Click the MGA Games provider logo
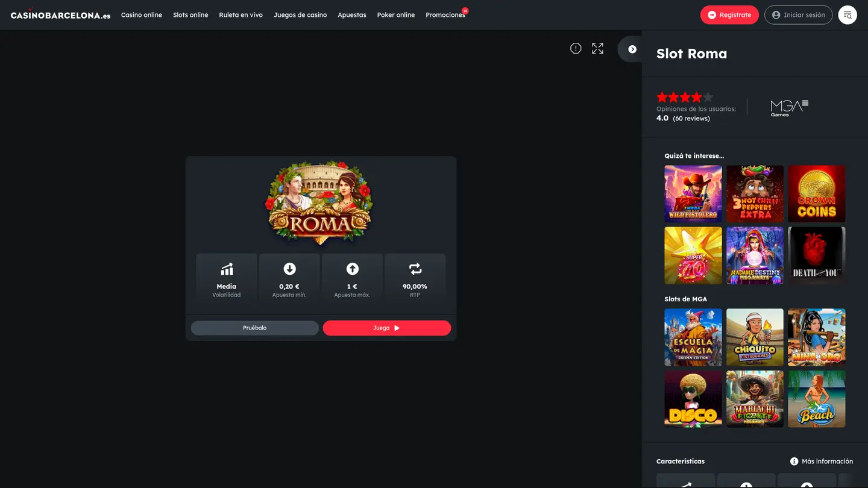 pos(790,108)
